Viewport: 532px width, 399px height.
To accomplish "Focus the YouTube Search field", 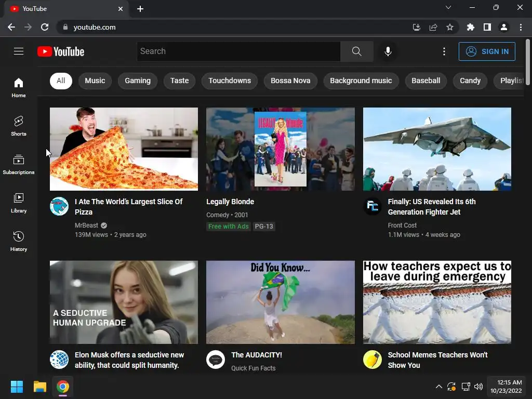I will [238, 51].
